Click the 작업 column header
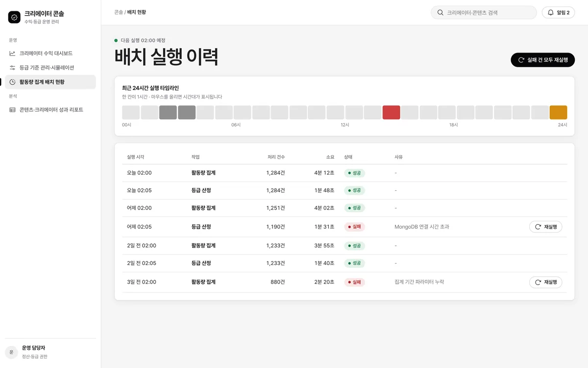 (196, 157)
